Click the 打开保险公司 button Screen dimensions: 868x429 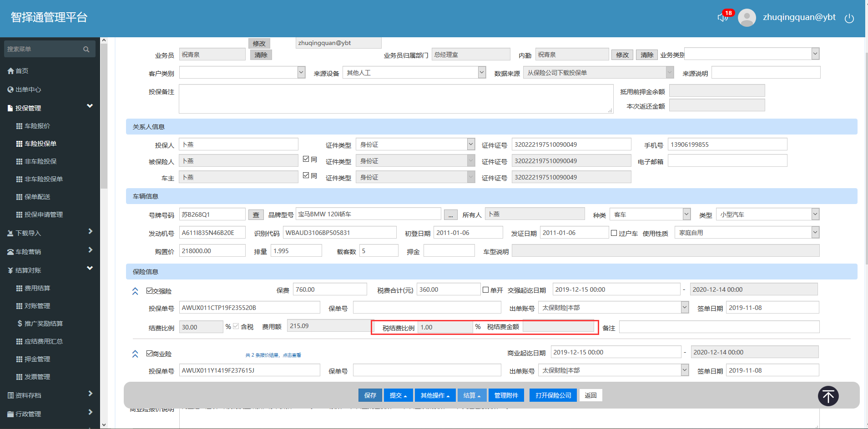pos(553,395)
